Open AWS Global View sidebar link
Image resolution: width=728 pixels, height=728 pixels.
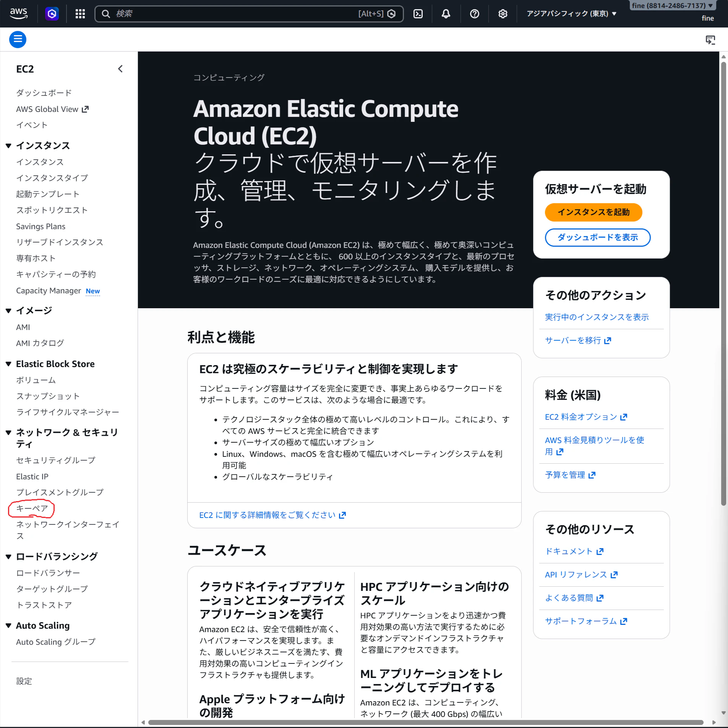47,109
